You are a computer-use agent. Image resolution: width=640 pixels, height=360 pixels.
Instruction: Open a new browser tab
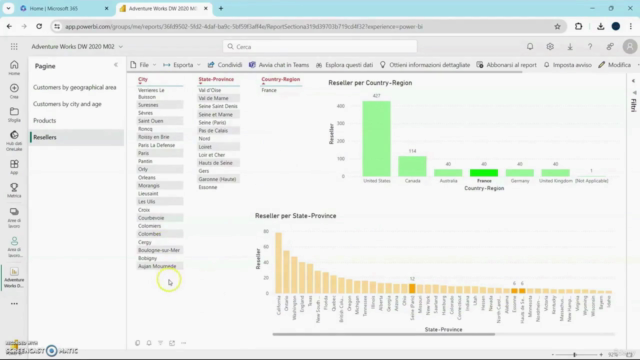(221, 8)
